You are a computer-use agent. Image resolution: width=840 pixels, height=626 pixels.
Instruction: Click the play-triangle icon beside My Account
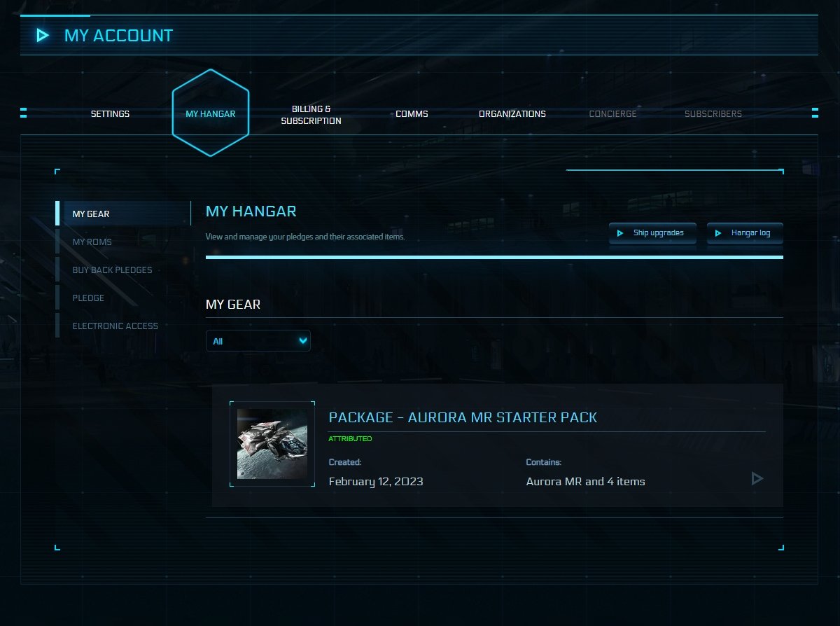point(43,35)
